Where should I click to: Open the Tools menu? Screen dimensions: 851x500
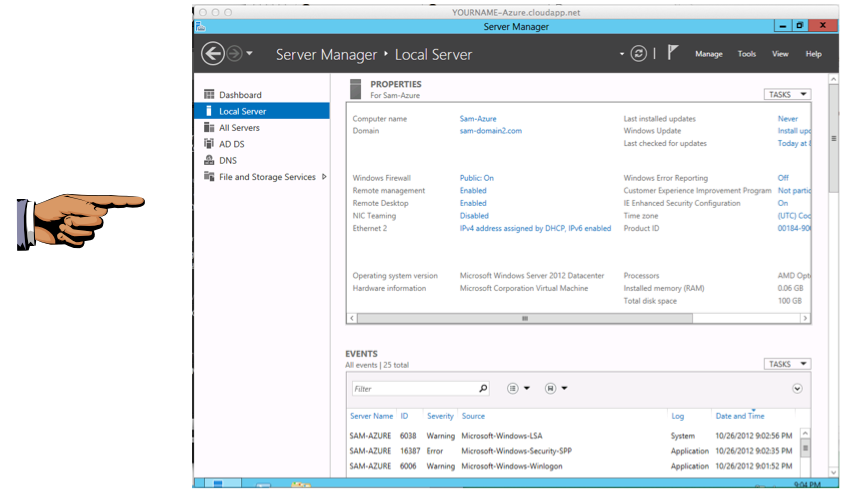746,54
